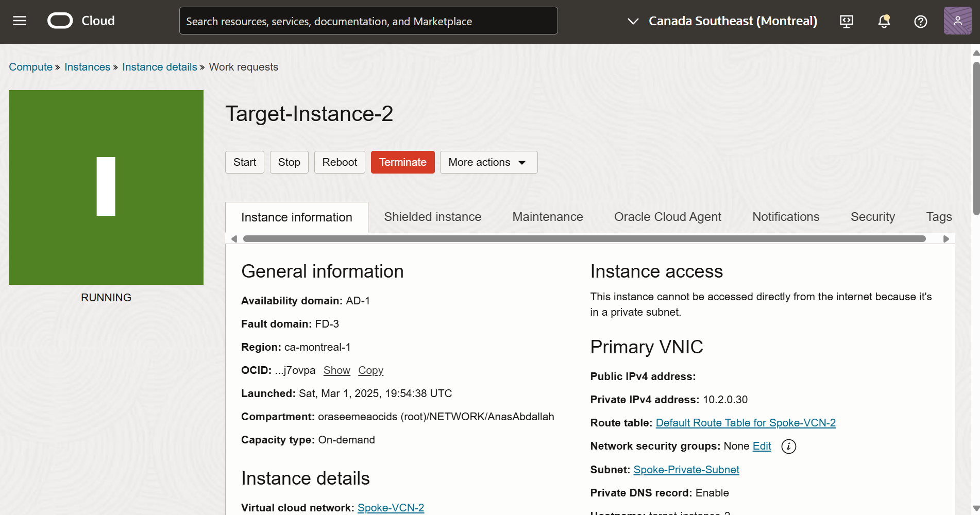Open the Maintenance tab
The image size is (980, 515).
pyautogui.click(x=548, y=217)
